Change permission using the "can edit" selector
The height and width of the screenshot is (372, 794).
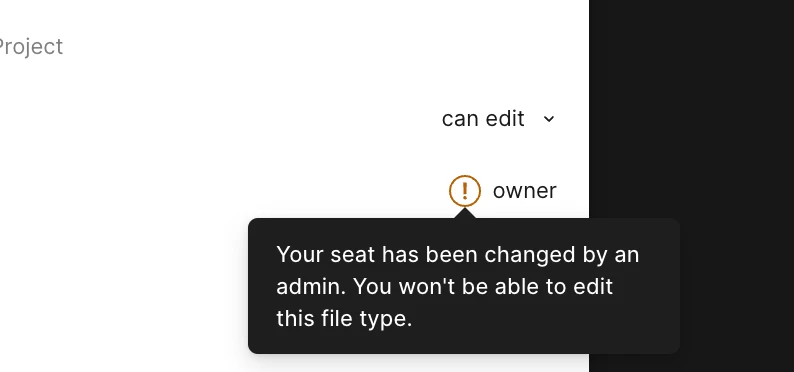(498, 119)
